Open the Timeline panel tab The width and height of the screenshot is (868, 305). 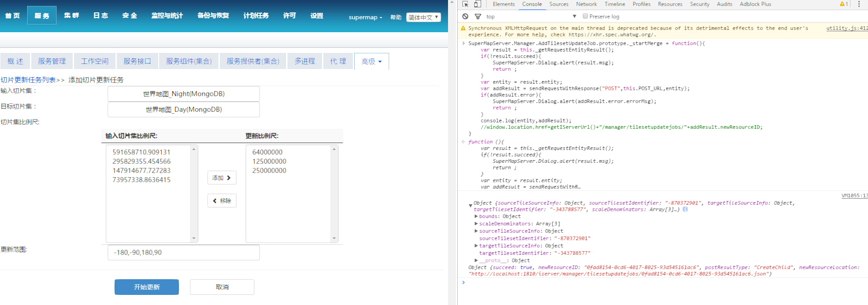[x=615, y=4]
